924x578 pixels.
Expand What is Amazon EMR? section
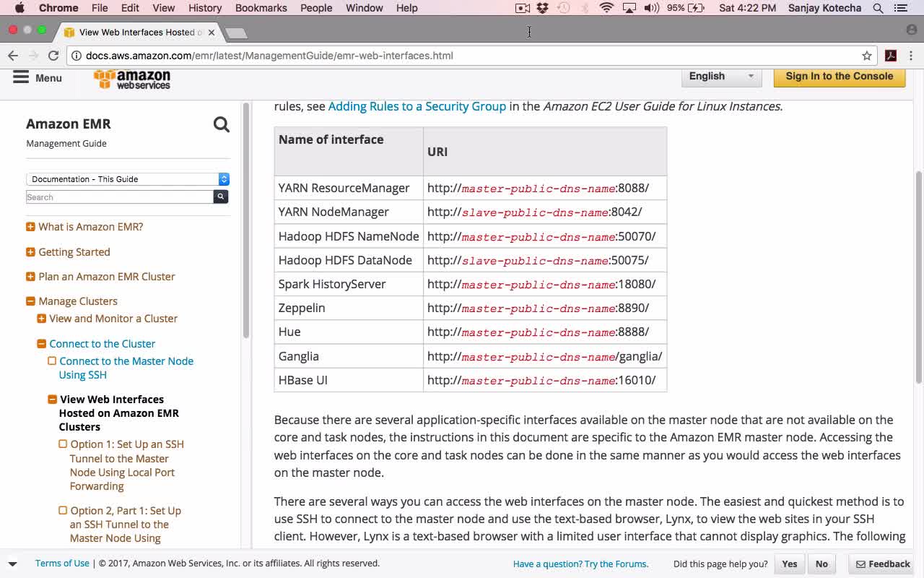tap(30, 227)
